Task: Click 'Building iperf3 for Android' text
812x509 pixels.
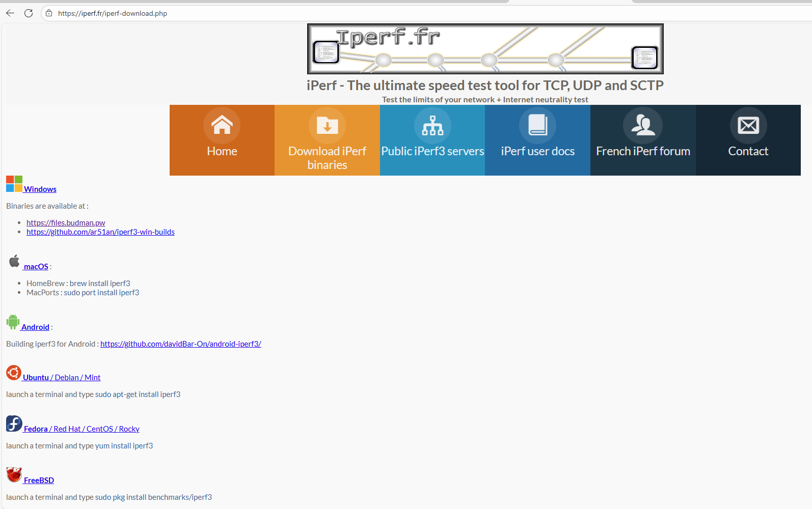Action: point(52,344)
